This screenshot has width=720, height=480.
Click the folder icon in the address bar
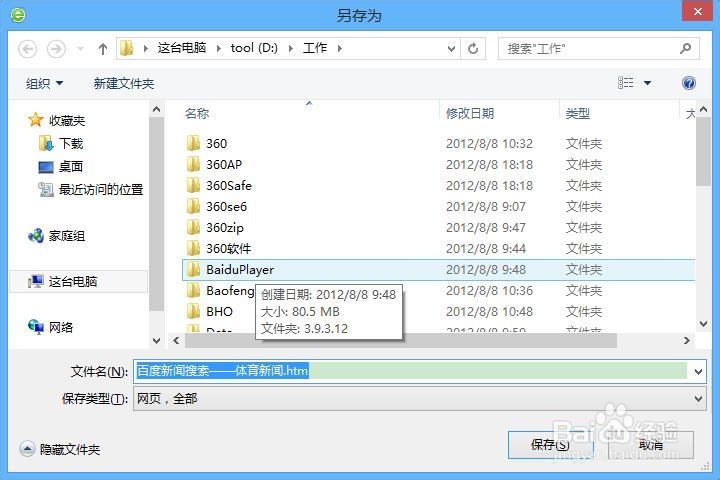coord(127,48)
